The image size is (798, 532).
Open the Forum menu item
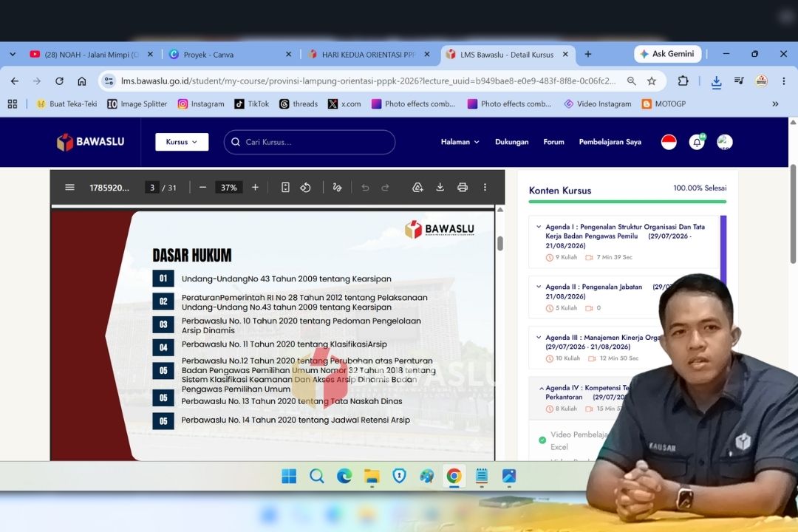click(553, 142)
